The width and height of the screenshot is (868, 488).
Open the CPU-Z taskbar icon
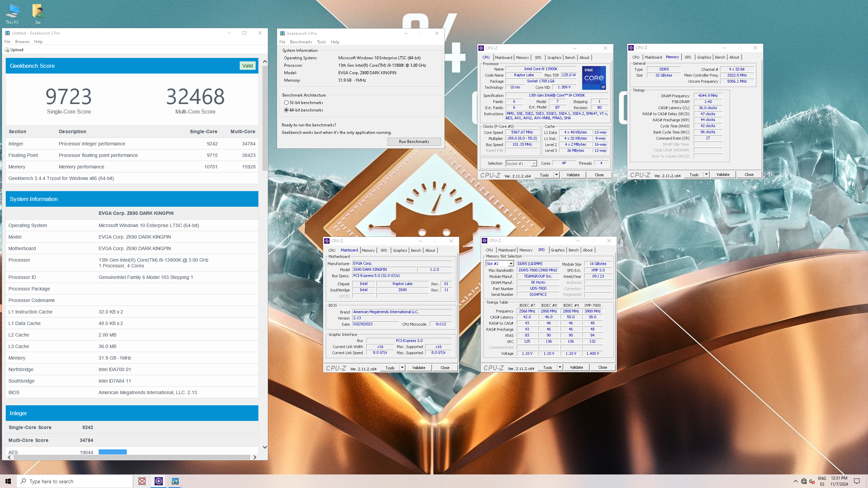coord(158,481)
